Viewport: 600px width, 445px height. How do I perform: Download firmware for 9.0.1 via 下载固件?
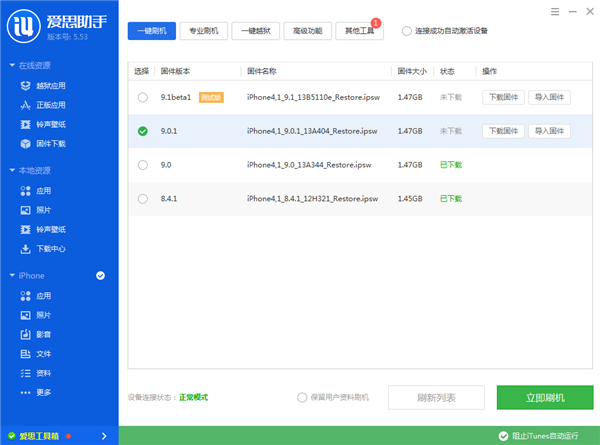[x=503, y=131]
